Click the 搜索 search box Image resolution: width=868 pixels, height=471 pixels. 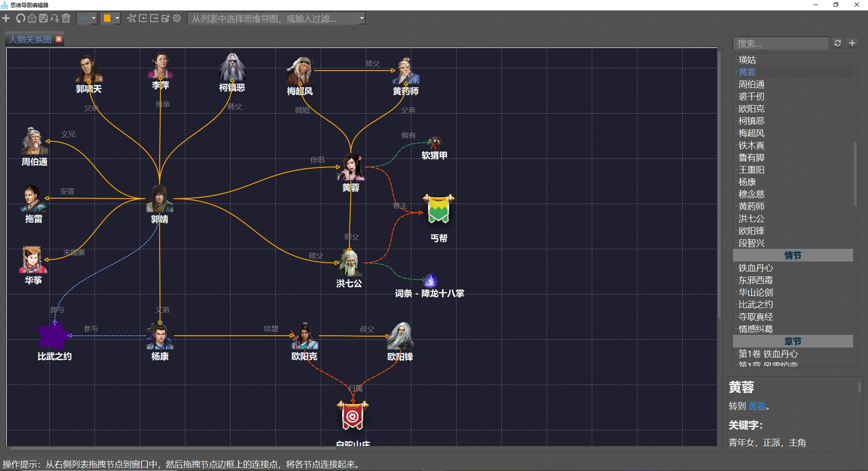coord(780,43)
